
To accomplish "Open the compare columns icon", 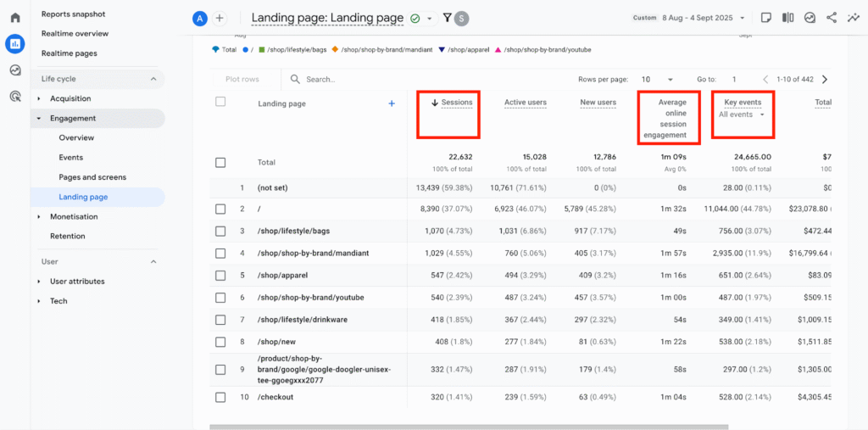I will [787, 18].
